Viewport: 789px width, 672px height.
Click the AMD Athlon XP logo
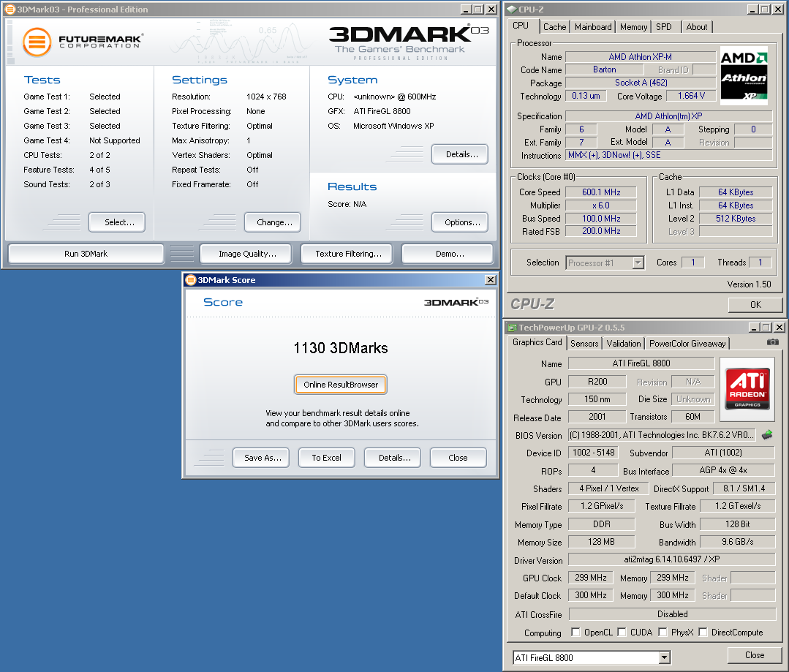pyautogui.click(x=744, y=74)
